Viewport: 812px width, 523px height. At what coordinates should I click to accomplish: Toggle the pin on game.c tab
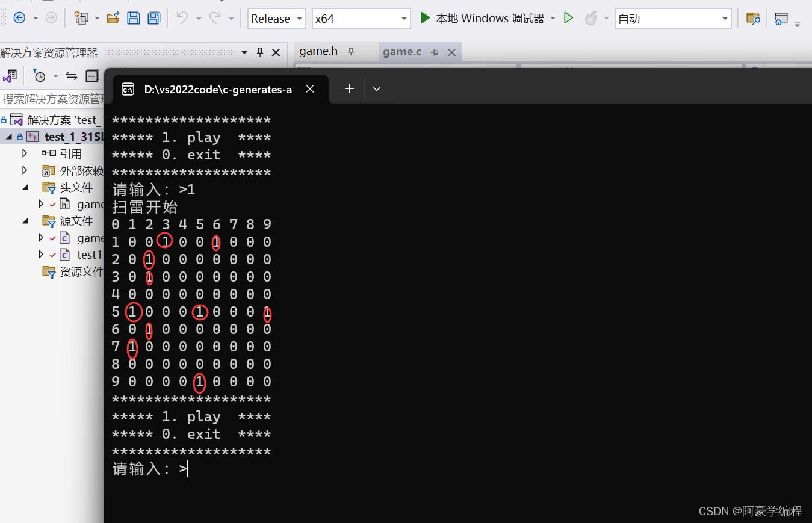click(435, 52)
